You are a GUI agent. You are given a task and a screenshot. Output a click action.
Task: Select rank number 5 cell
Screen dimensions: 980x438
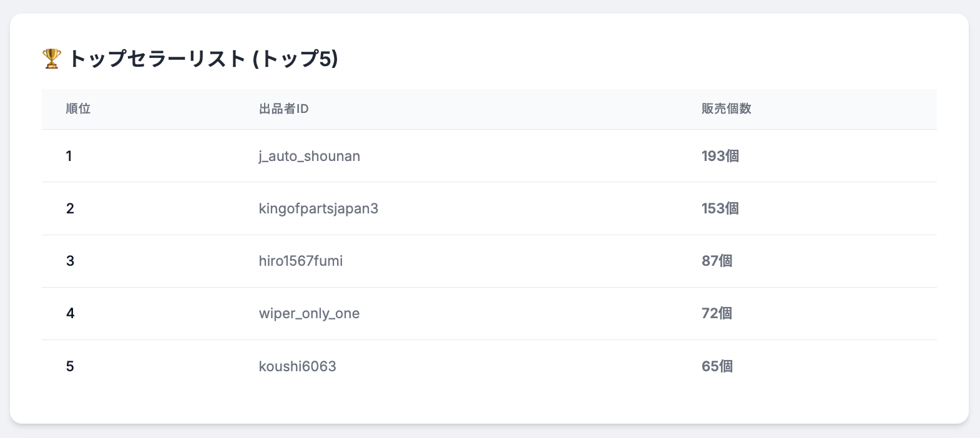(x=70, y=366)
